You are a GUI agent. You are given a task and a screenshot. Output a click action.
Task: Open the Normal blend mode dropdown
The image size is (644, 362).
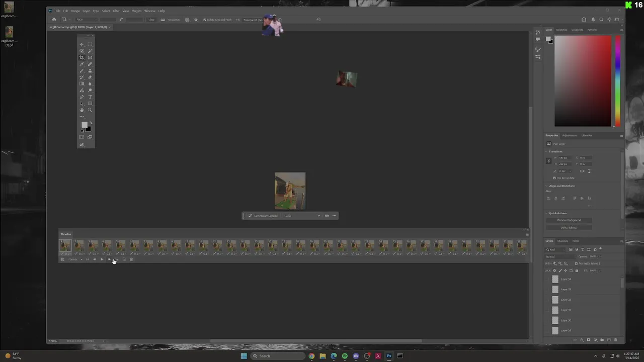click(x=559, y=256)
